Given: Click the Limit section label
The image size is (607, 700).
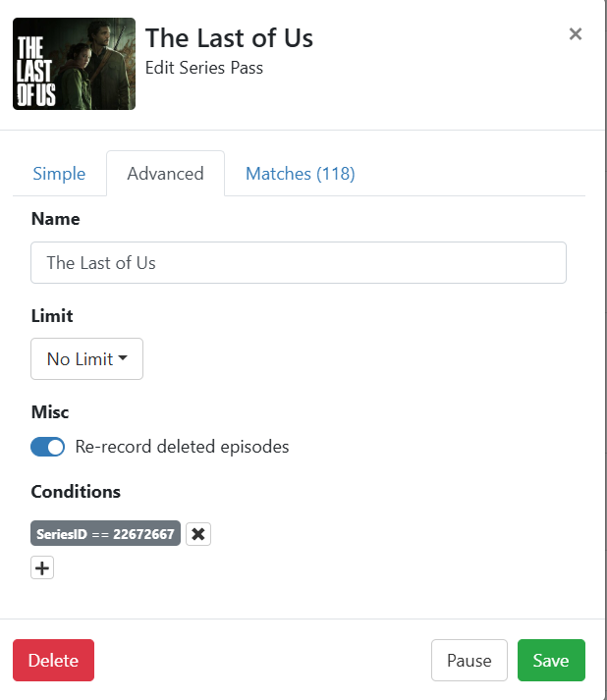Looking at the screenshot, I should pyautogui.click(x=52, y=316).
